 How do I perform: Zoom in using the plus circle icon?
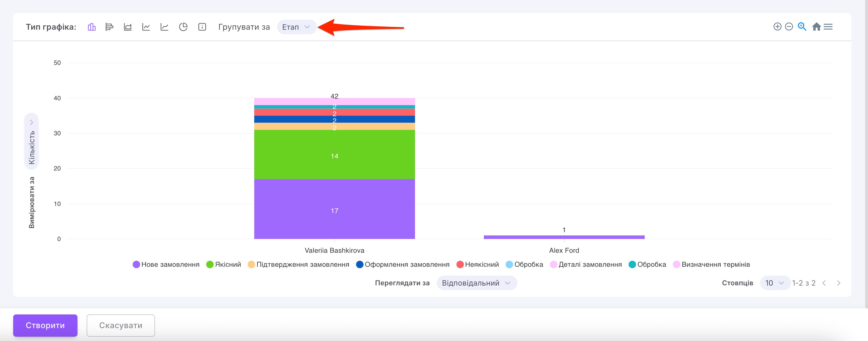pos(777,27)
